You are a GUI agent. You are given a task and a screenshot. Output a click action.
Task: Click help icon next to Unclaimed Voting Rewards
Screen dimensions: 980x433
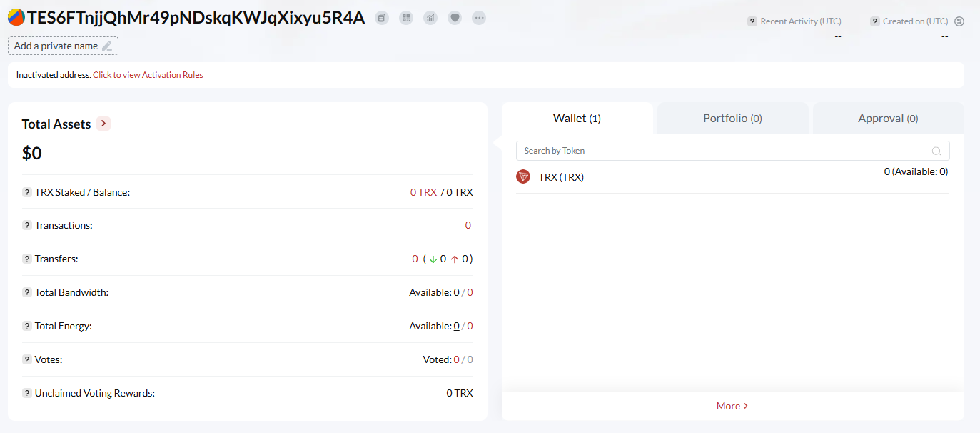coord(27,393)
